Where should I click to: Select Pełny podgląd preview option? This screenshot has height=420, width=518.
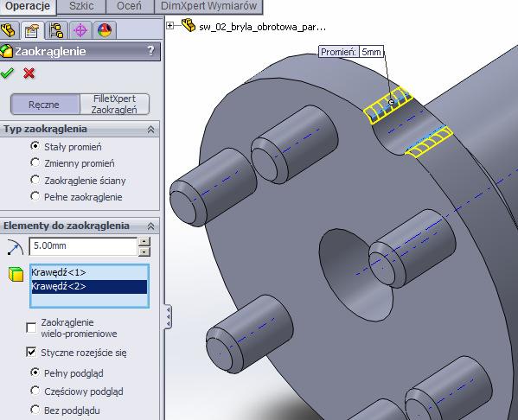(x=35, y=372)
